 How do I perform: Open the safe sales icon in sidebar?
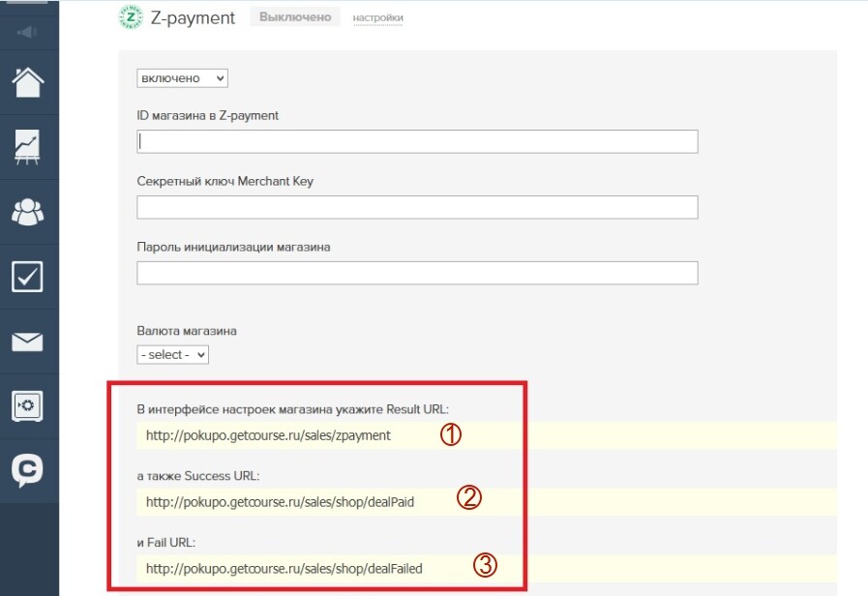click(27, 406)
